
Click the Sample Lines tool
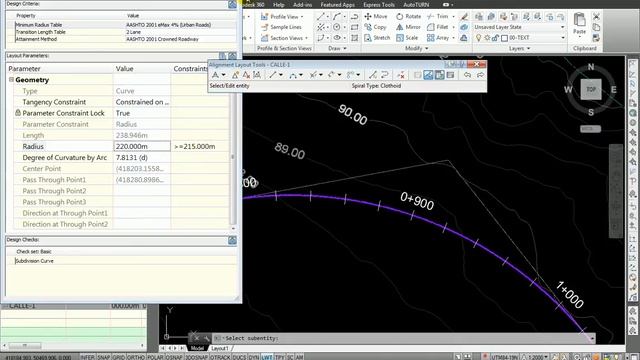282,27
